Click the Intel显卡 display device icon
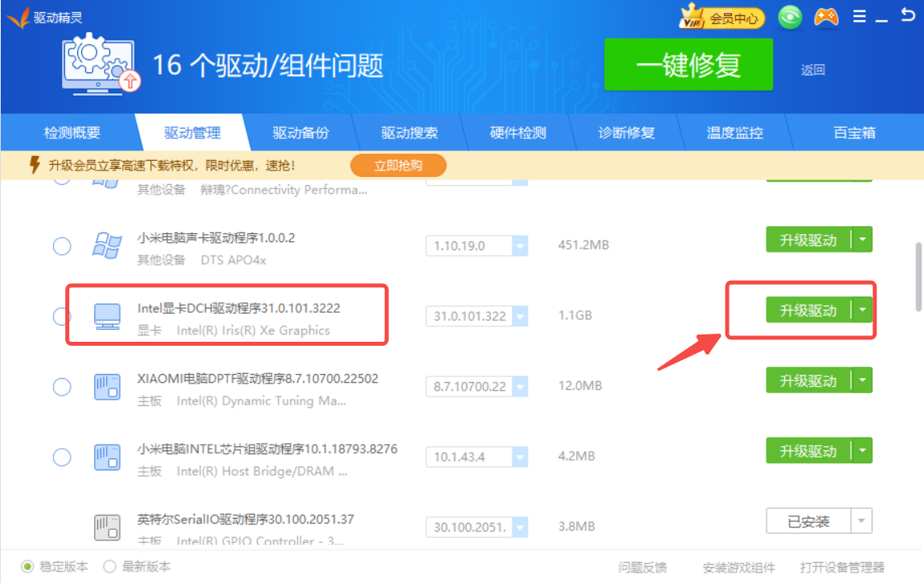Screen dimensions: 924x583 pos(107,316)
